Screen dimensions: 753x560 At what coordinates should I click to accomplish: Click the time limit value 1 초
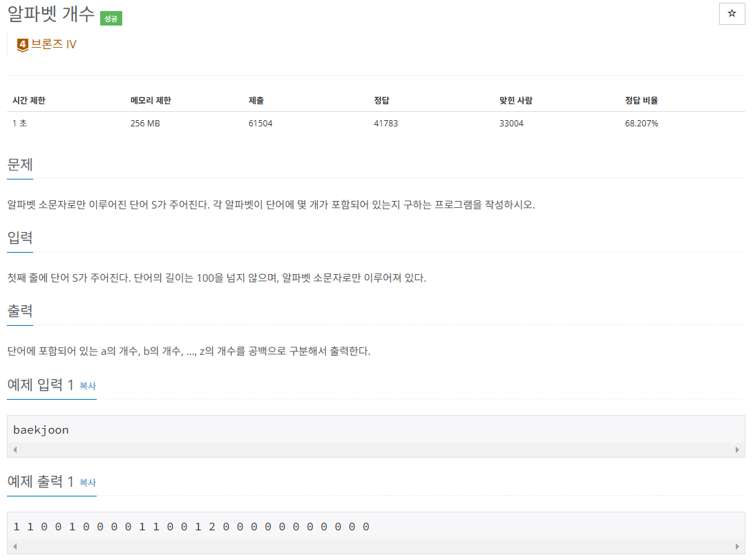click(x=20, y=124)
